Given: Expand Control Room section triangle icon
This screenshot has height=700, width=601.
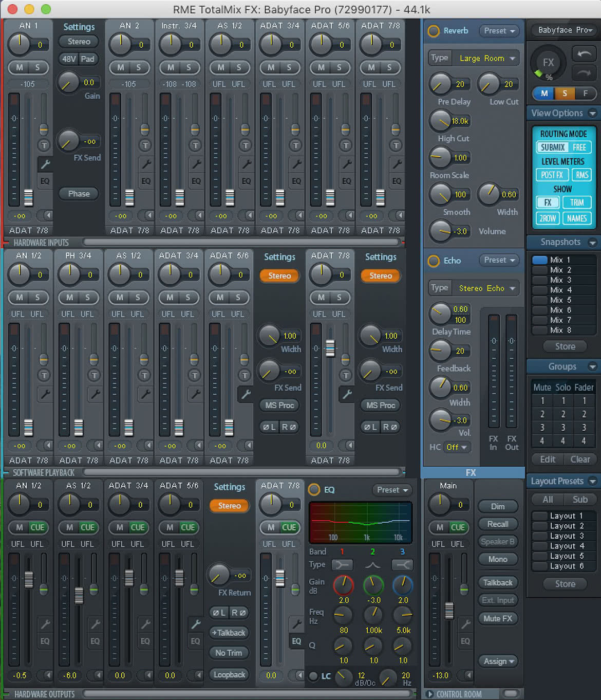Looking at the screenshot, I should 430,694.
